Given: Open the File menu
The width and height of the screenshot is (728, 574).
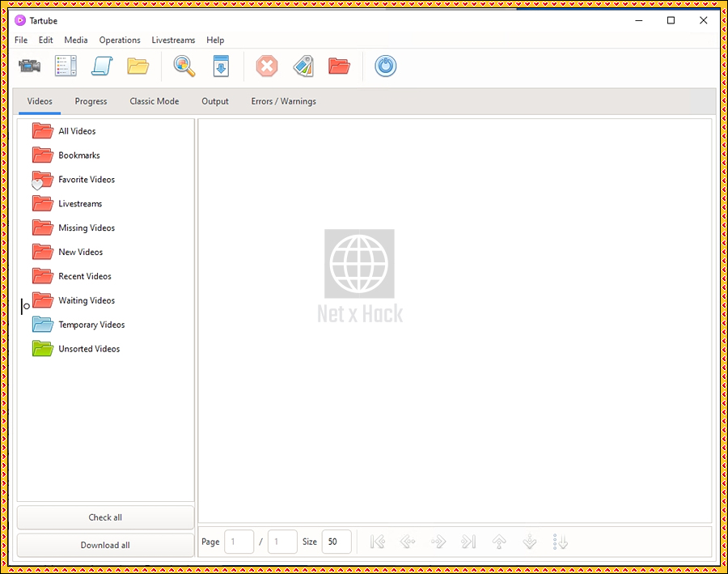Looking at the screenshot, I should pyautogui.click(x=21, y=40).
